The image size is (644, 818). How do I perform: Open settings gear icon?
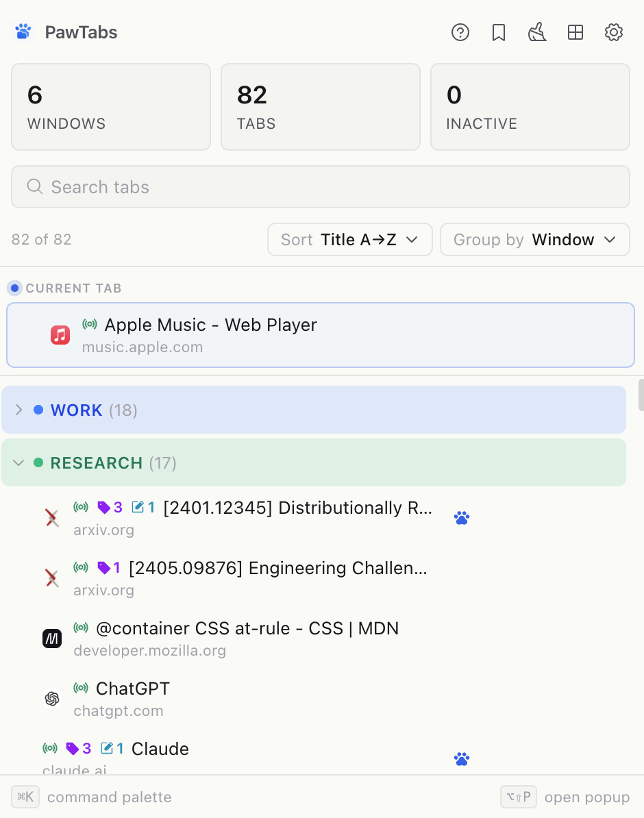click(614, 32)
